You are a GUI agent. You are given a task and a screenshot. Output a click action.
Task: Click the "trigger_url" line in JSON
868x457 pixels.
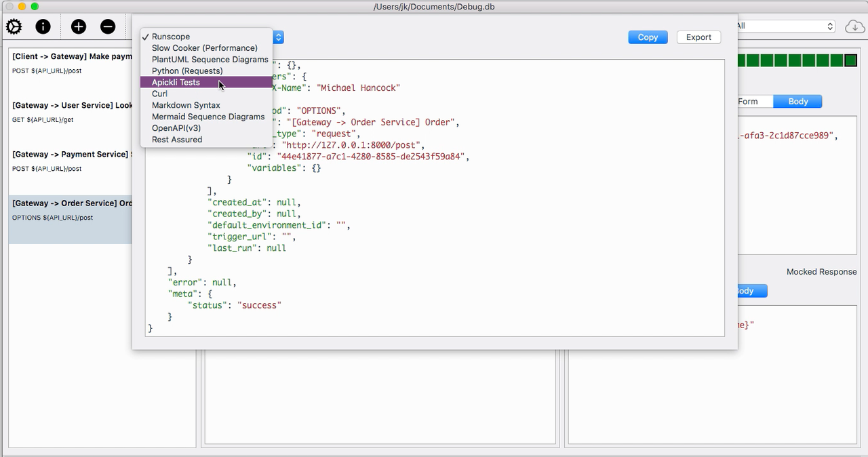coord(252,237)
